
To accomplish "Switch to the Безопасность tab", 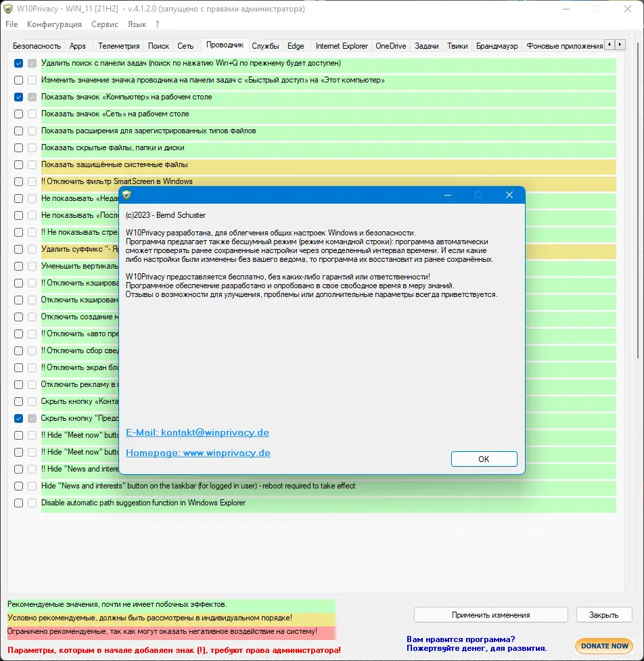I will [37, 46].
